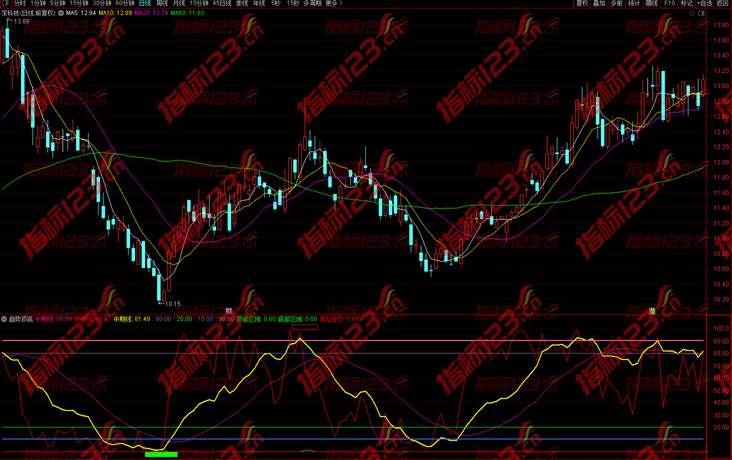
Task: Click the 财 marker below the candlesticks
Action: point(228,310)
